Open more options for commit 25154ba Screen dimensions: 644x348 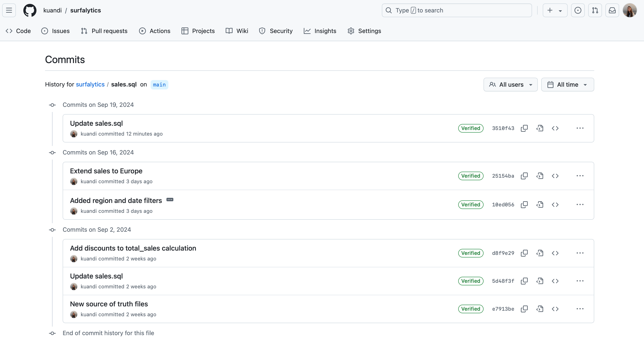[x=580, y=176]
